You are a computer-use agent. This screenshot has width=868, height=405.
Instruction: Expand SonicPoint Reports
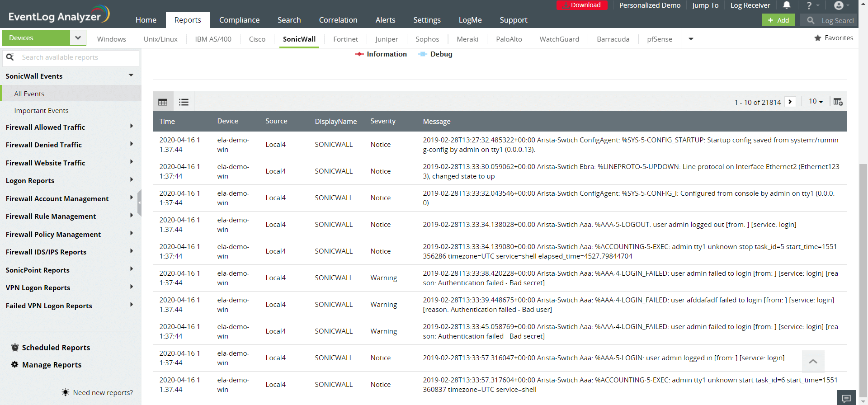[132, 269]
